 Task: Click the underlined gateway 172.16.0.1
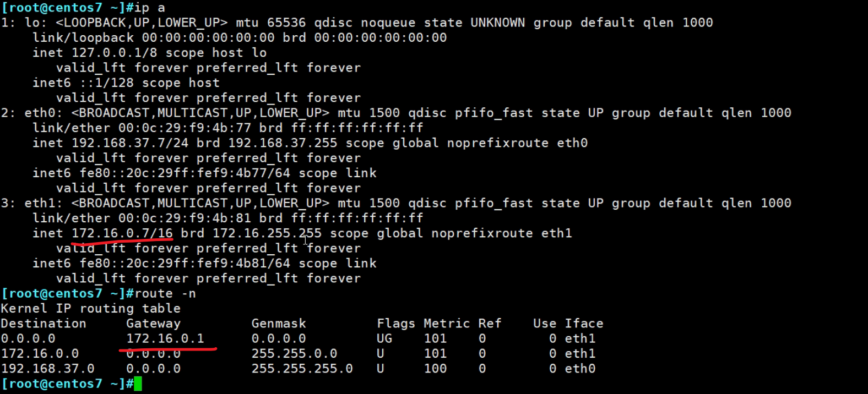165,338
